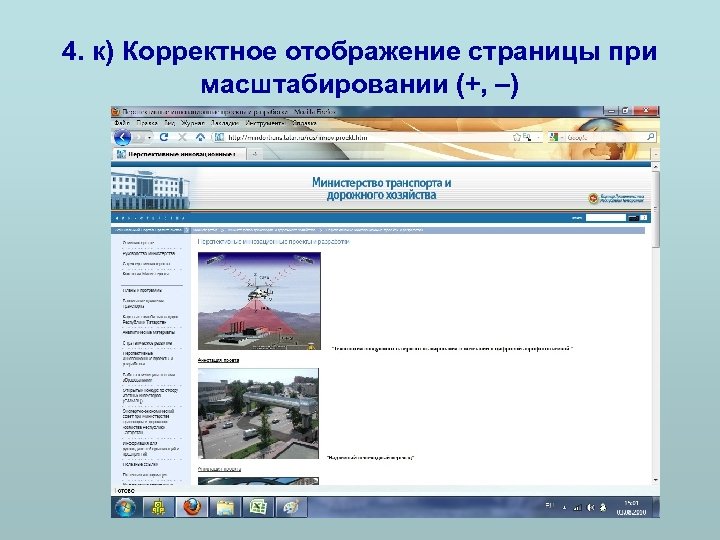Reload the page with the refresh icon

point(164,137)
